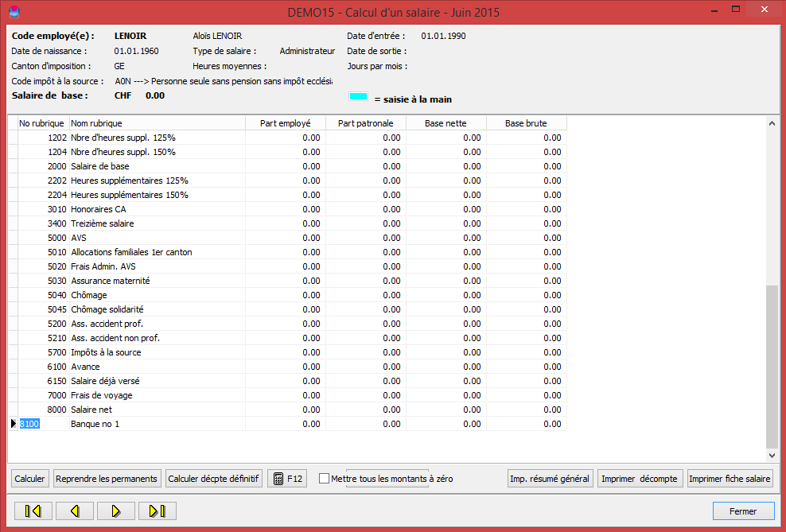The width and height of the screenshot is (786, 532).
Task: Click the scrollbar up arrow
Action: (x=772, y=123)
